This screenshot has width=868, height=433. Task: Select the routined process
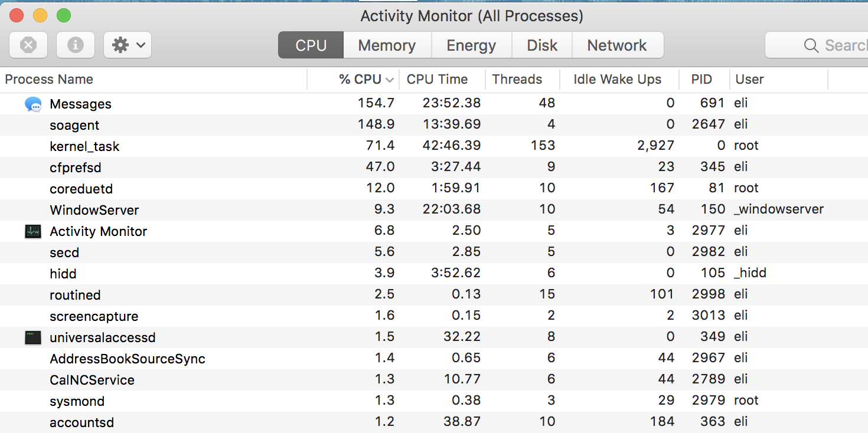point(75,295)
